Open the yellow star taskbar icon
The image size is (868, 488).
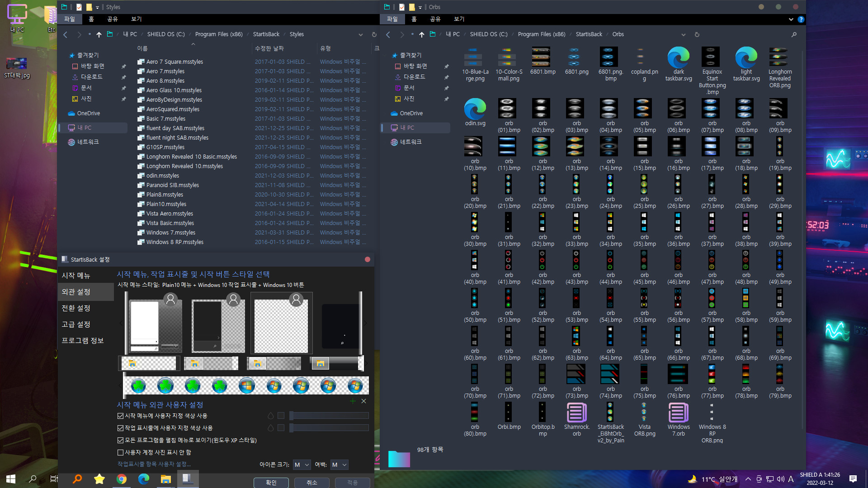click(x=99, y=479)
